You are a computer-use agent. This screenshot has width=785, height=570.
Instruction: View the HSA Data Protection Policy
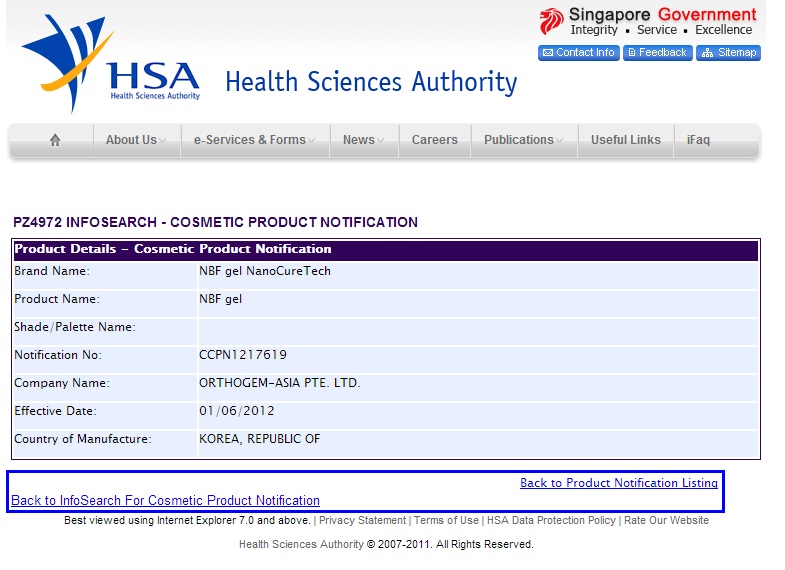[x=551, y=521]
